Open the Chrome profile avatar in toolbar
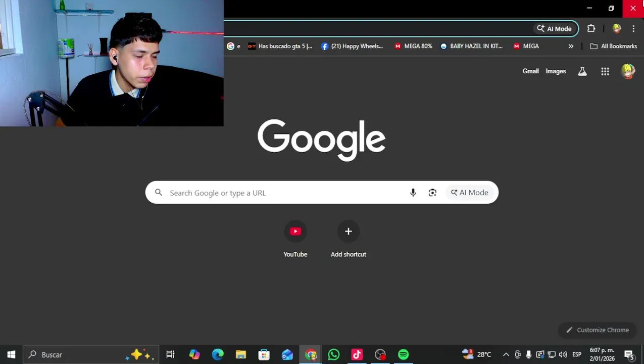Viewport: 644px width, 364px height. [x=617, y=29]
